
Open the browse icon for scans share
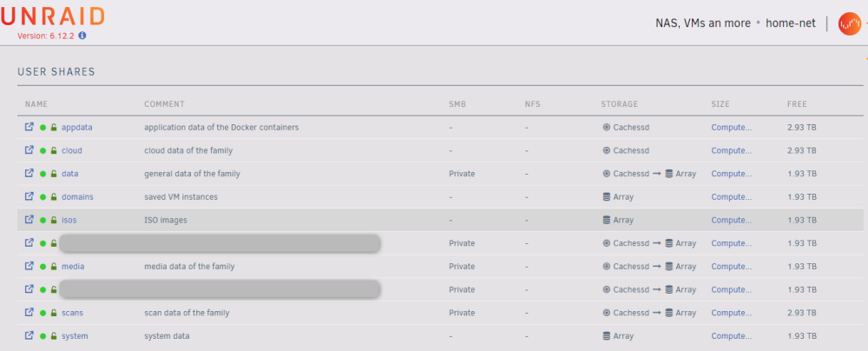tap(30, 312)
